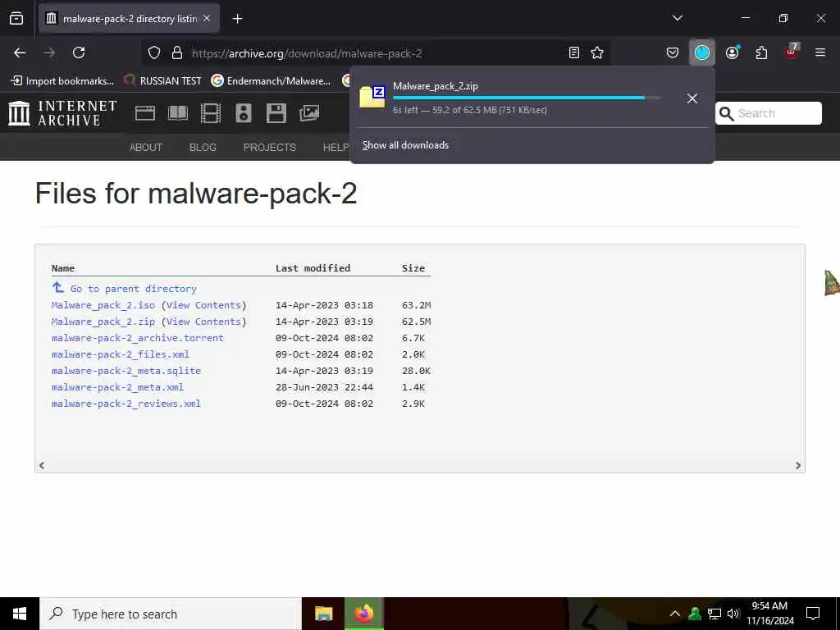840x630 pixels.
Task: Click the Type here to search box
Action: click(171, 614)
